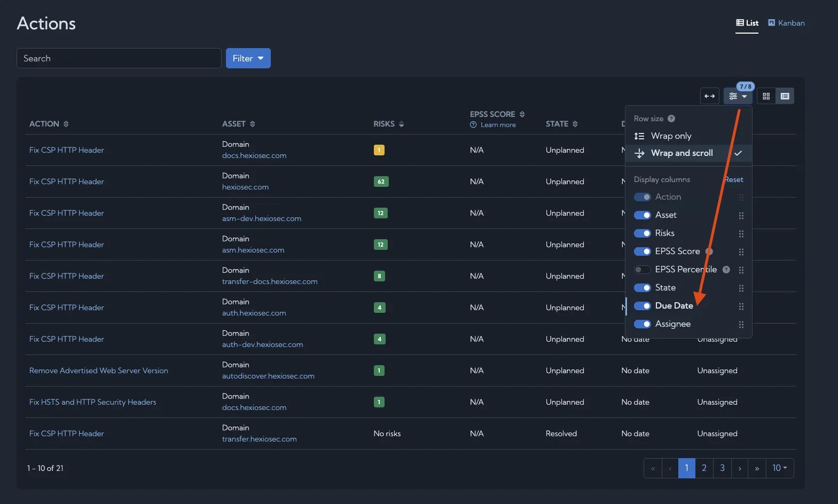Viewport: 838px width, 504px height.
Task: Open the auth-dev.hexiosec.com asset link
Action: click(x=263, y=345)
